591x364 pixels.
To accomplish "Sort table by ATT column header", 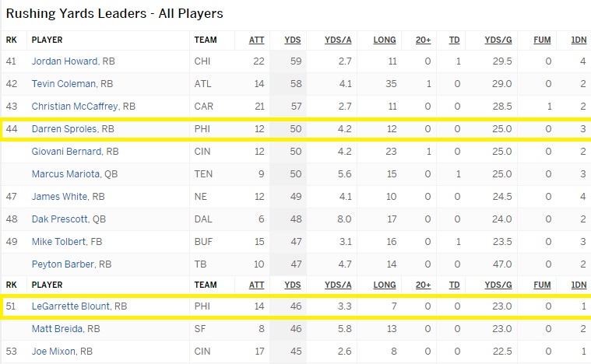I will coord(256,40).
